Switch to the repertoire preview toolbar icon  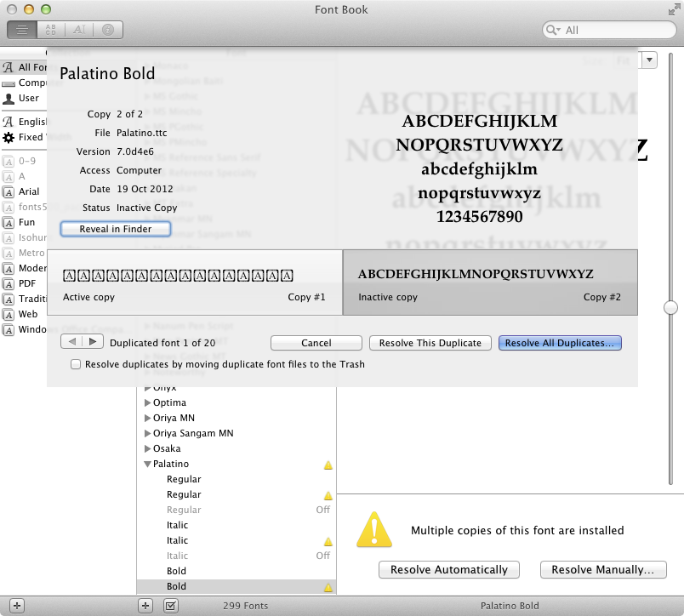coord(50,30)
